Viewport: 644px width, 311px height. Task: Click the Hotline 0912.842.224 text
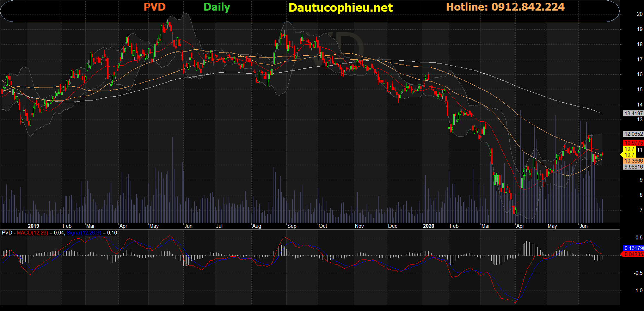[505, 7]
